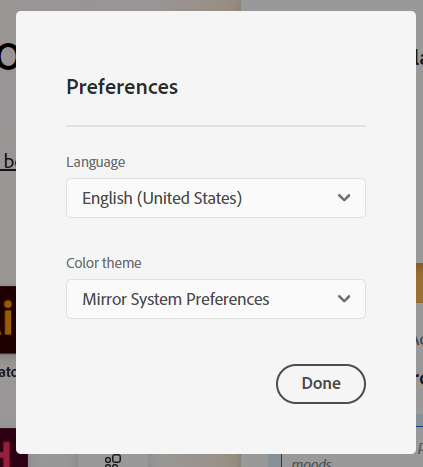Click the underlined link left of dialog
The height and width of the screenshot is (467, 423).
[8, 162]
